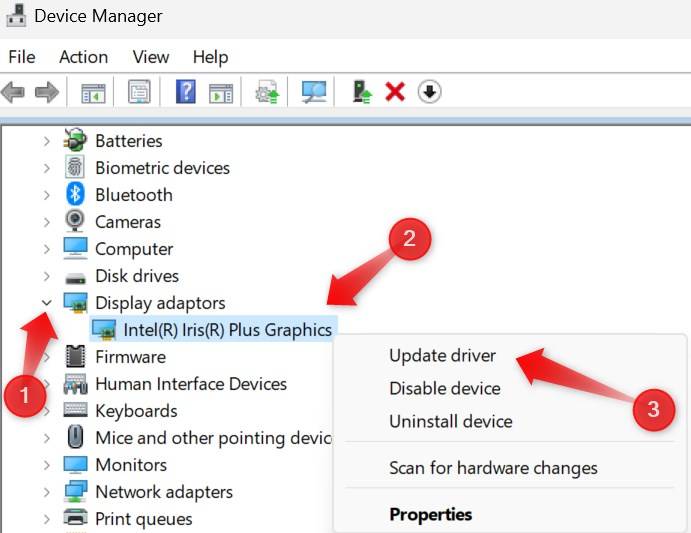Expand the Cameras category

coord(47,222)
